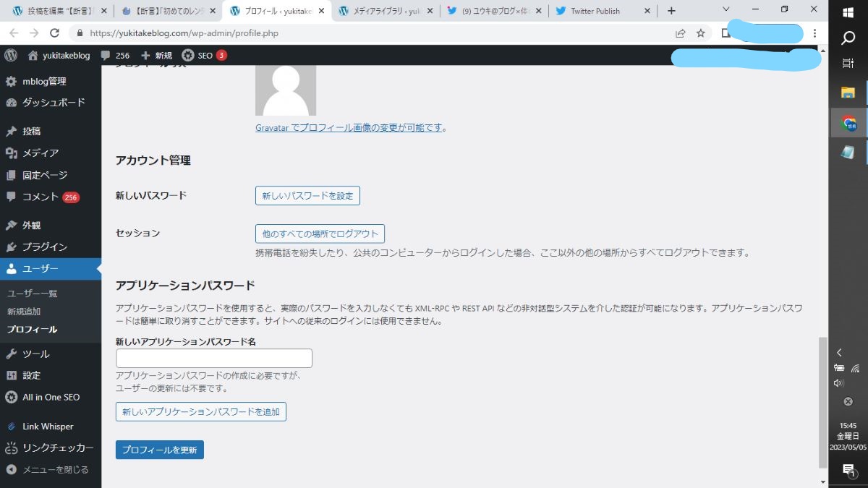This screenshot has width=868, height=488.
Task: Click Chrome taskbar icon
Action: (x=848, y=123)
